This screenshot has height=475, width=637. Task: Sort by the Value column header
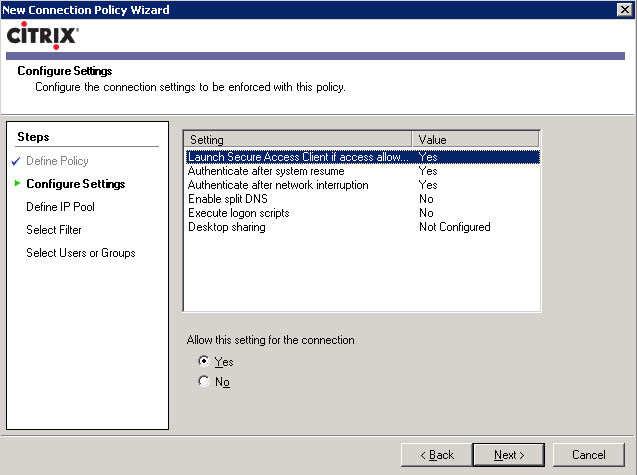click(x=475, y=139)
